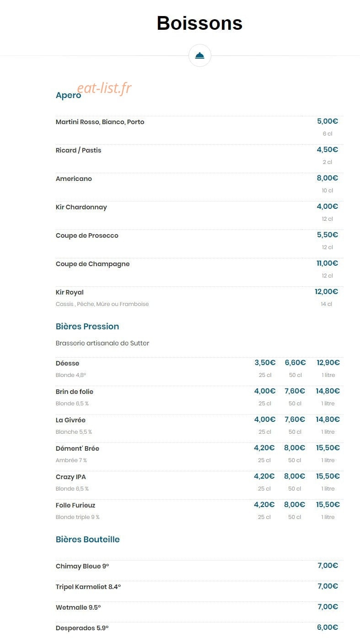The width and height of the screenshot is (360, 644).
Task: Choose the Folle Furieuz 15,50€ litre price
Action: (x=328, y=505)
